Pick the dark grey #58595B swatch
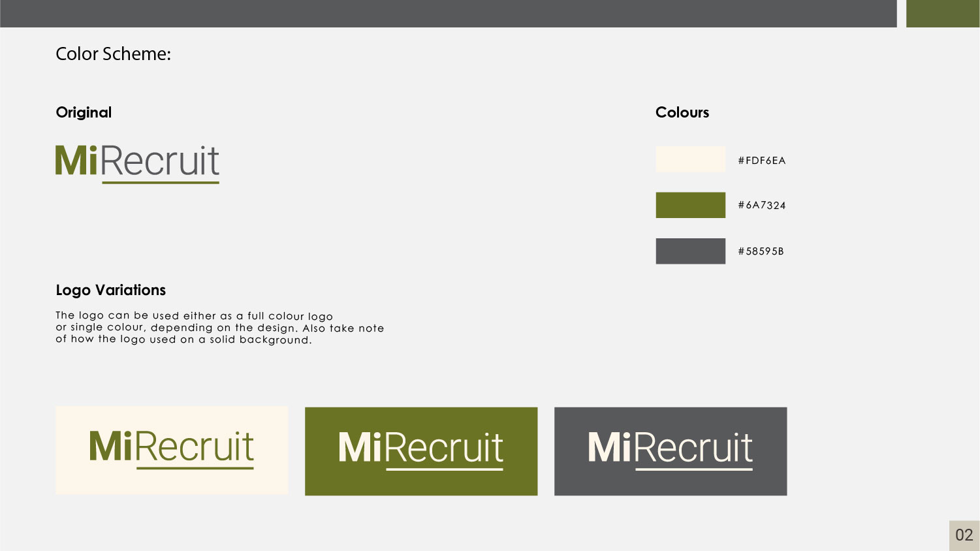This screenshot has height=551, width=980. pyautogui.click(x=690, y=251)
